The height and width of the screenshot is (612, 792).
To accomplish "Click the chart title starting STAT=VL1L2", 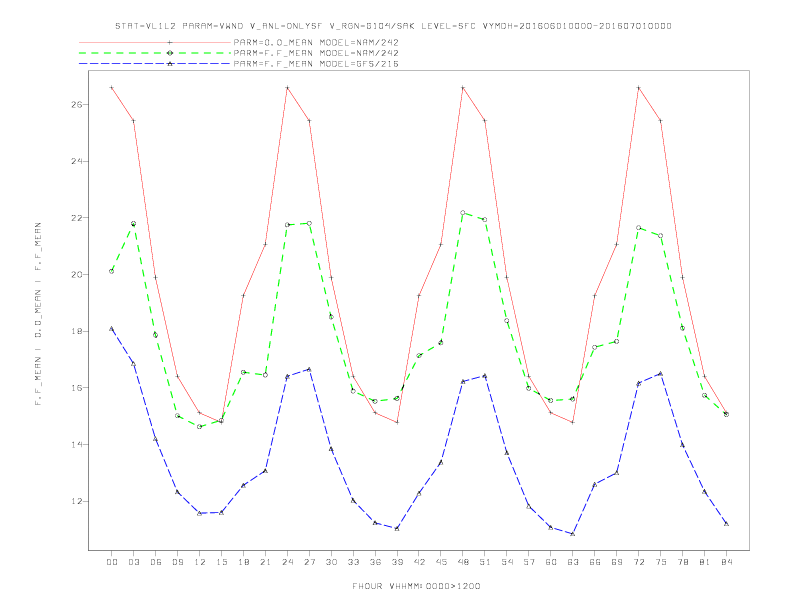I will (393, 26).
